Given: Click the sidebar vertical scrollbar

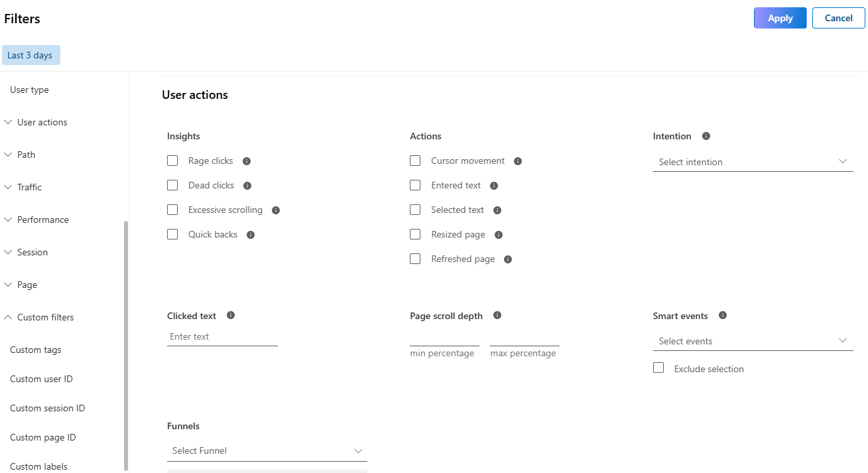Looking at the screenshot, I should 126,345.
